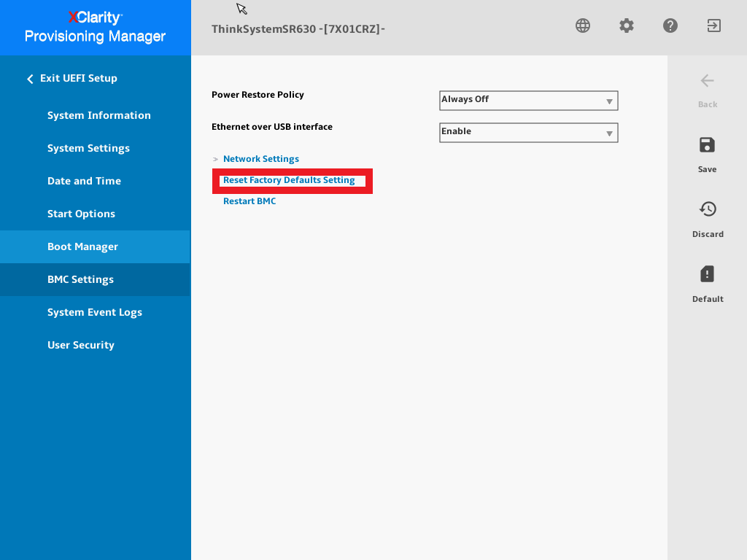Click Restart BMC link
The image size is (747, 560).
pyautogui.click(x=249, y=201)
